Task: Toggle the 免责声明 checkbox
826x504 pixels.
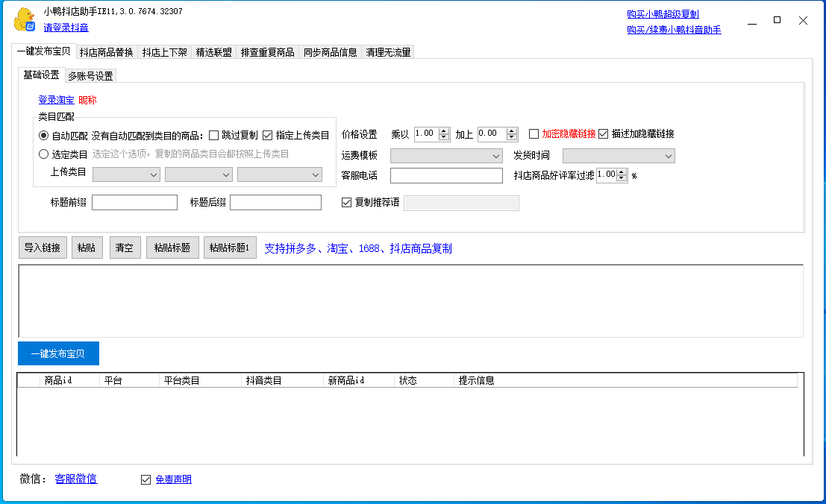Action: [x=146, y=480]
